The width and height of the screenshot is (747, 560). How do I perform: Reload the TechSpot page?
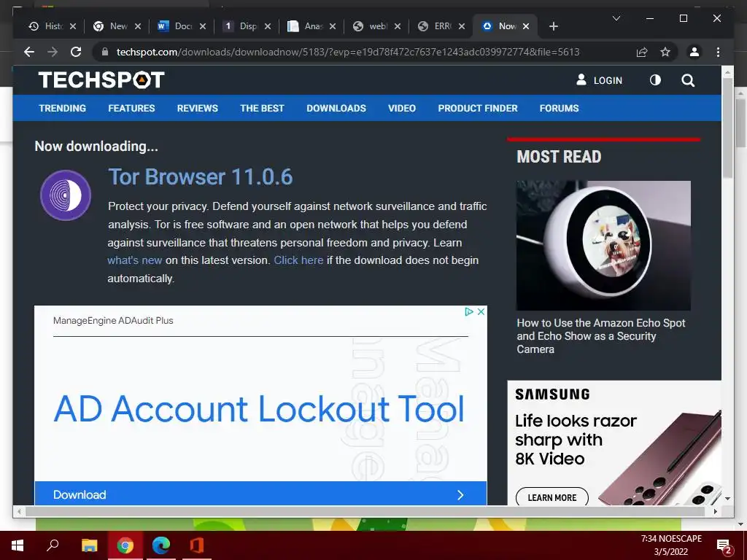[x=76, y=52]
